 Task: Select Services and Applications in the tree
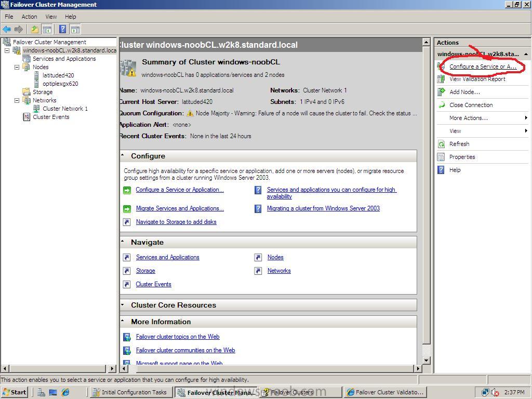point(64,59)
